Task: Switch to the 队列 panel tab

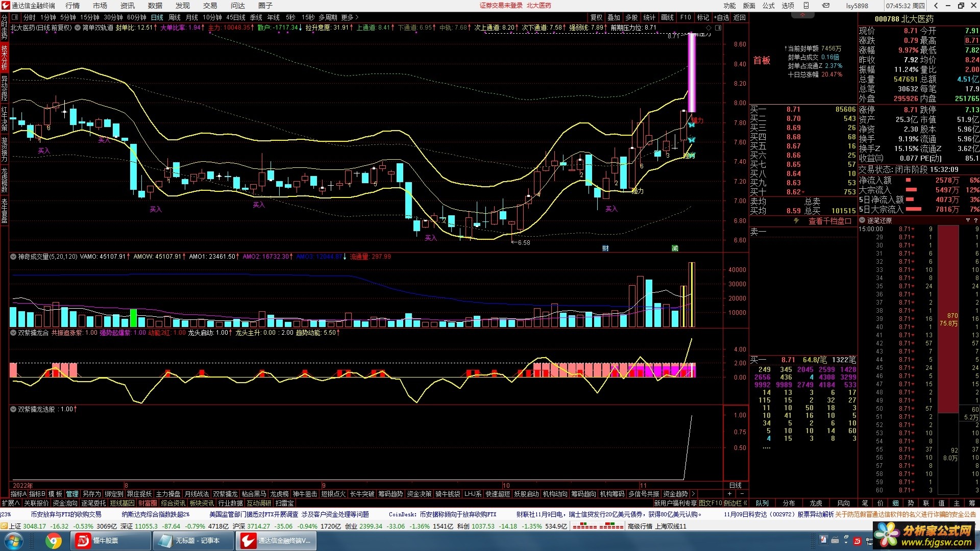Action: (x=762, y=503)
